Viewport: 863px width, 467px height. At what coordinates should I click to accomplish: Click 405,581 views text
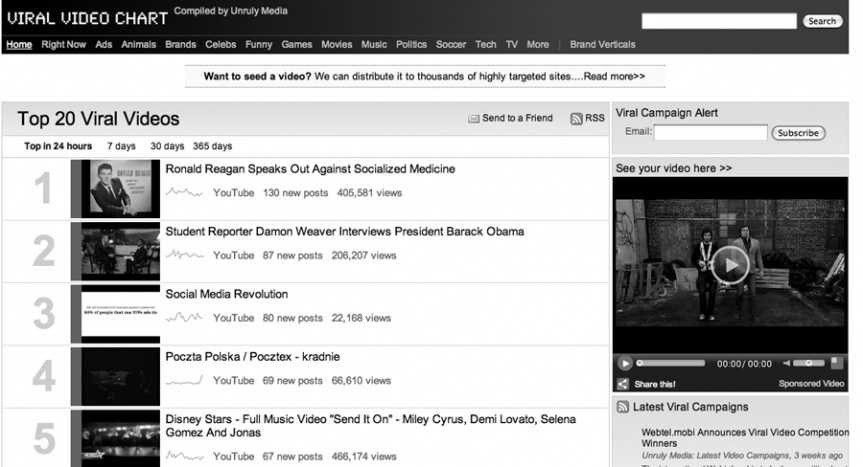pyautogui.click(x=369, y=193)
